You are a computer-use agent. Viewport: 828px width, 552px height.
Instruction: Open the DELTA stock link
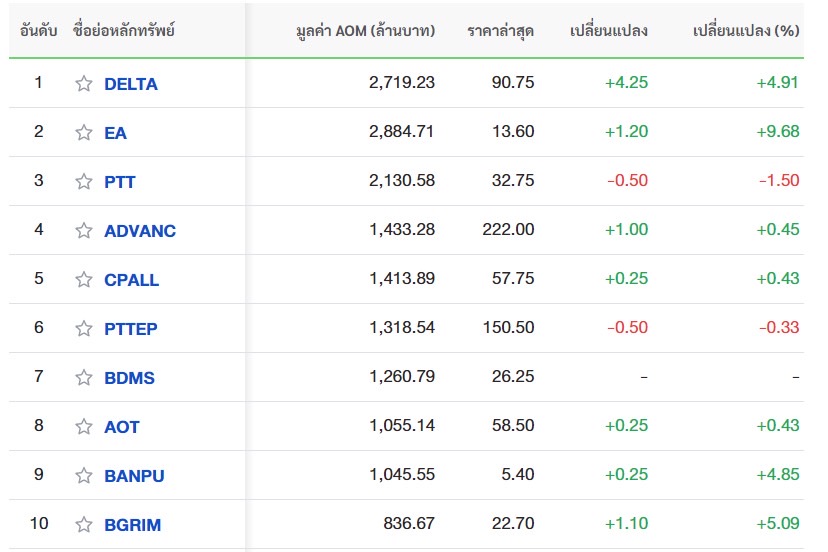pyautogui.click(x=131, y=84)
